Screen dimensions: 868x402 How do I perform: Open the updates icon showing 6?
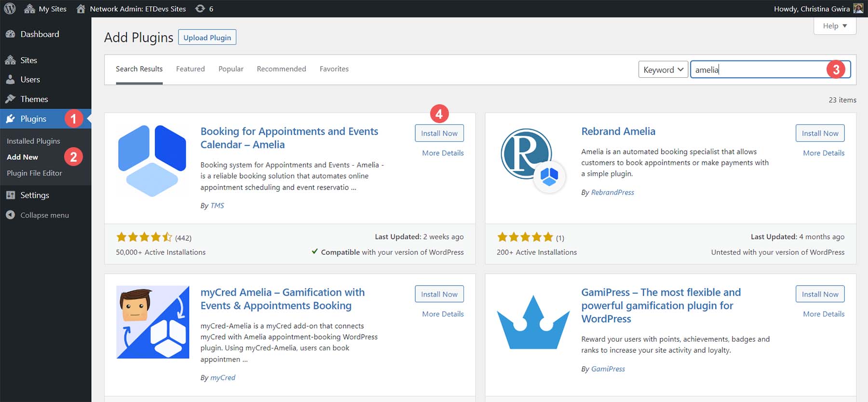(200, 9)
